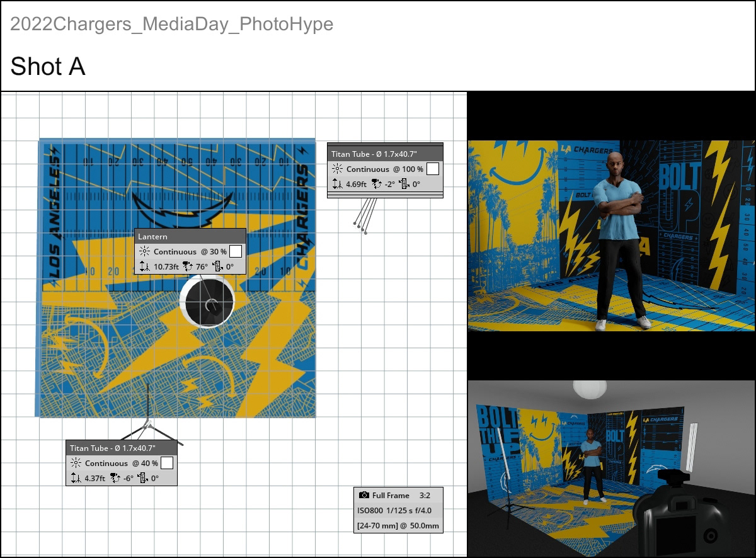Click the Lantern label title
756x558 pixels.
[x=153, y=236]
